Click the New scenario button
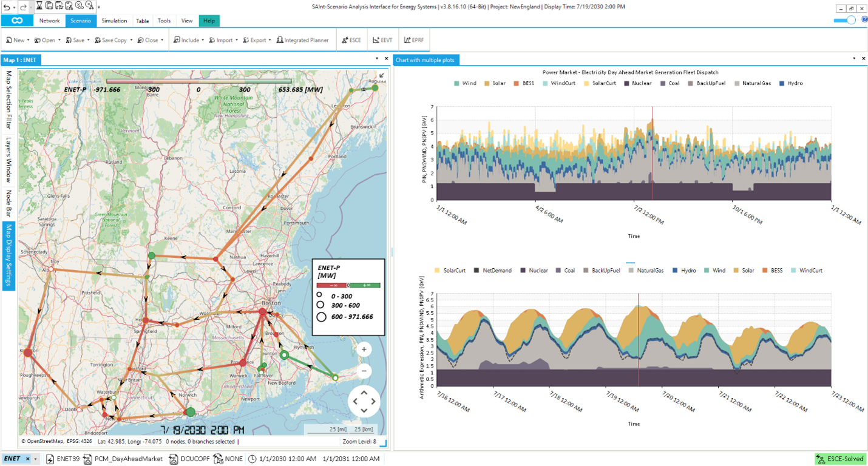This screenshot has width=868, height=466. click(15, 40)
